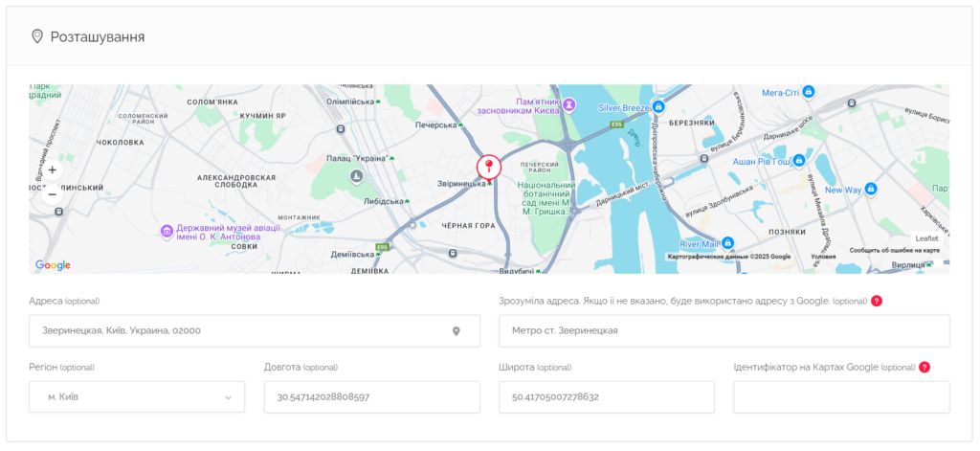Click the БЕРЕЗНЯКИ district label
This screenshot has width=980, height=451.
pos(692,124)
